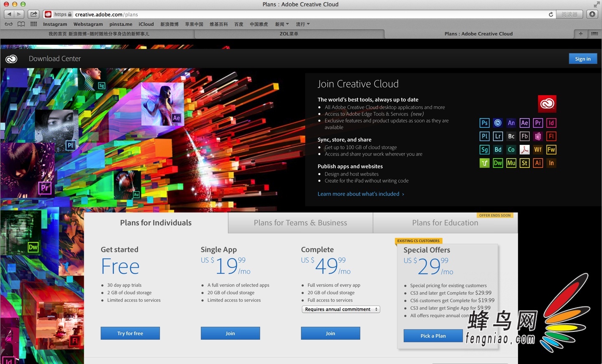The width and height of the screenshot is (602, 364).
Task: Click the pink Digital Publishing Suite icon
Action: pos(538,136)
